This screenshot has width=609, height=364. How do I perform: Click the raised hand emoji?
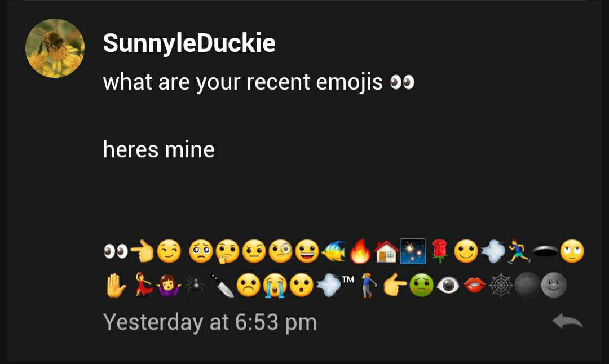(x=116, y=286)
